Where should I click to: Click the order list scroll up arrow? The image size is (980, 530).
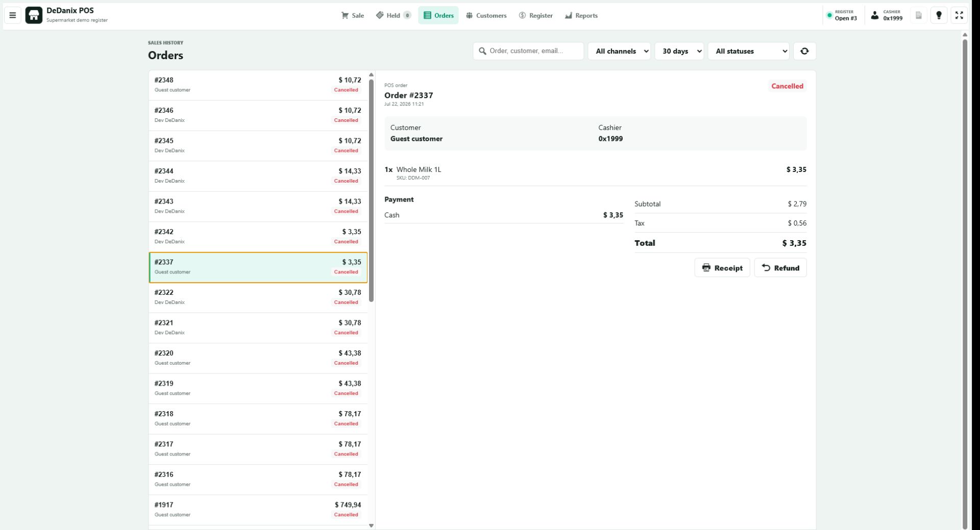click(371, 74)
